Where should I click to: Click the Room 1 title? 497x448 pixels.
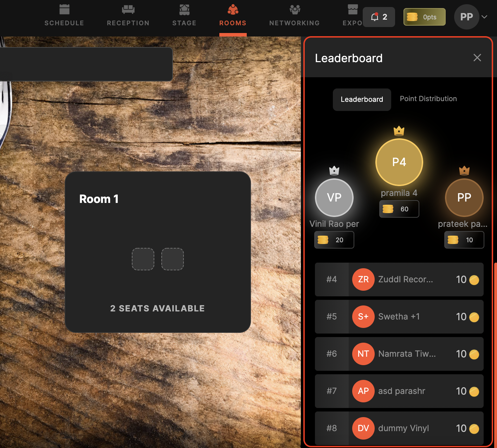click(99, 199)
